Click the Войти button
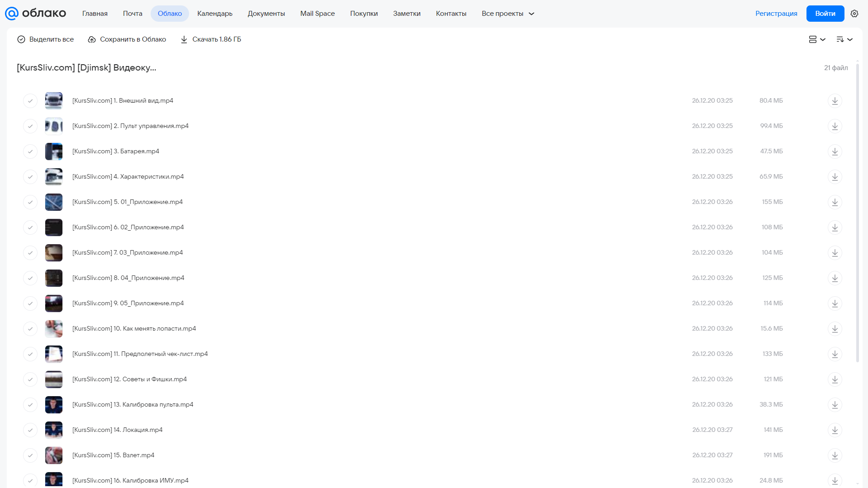Screen dimensions: 868x488 tap(825, 14)
